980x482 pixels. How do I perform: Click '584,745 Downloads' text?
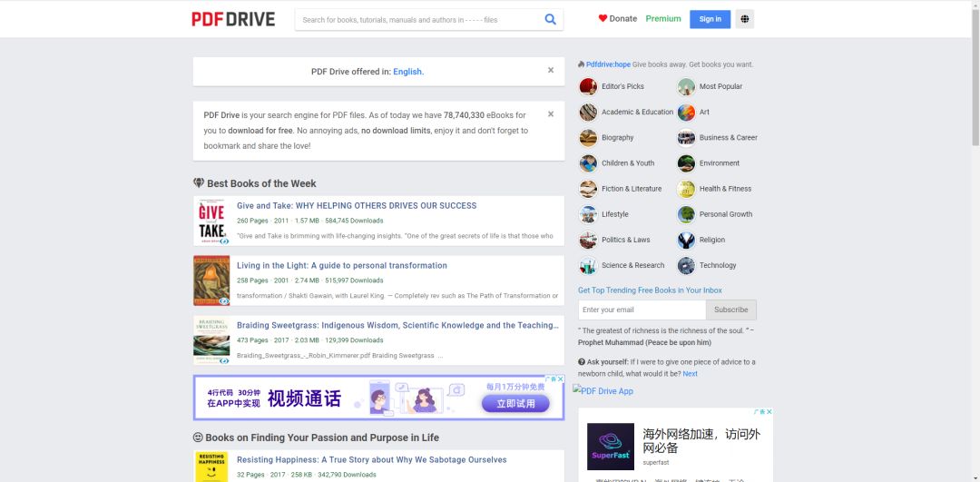[354, 221]
